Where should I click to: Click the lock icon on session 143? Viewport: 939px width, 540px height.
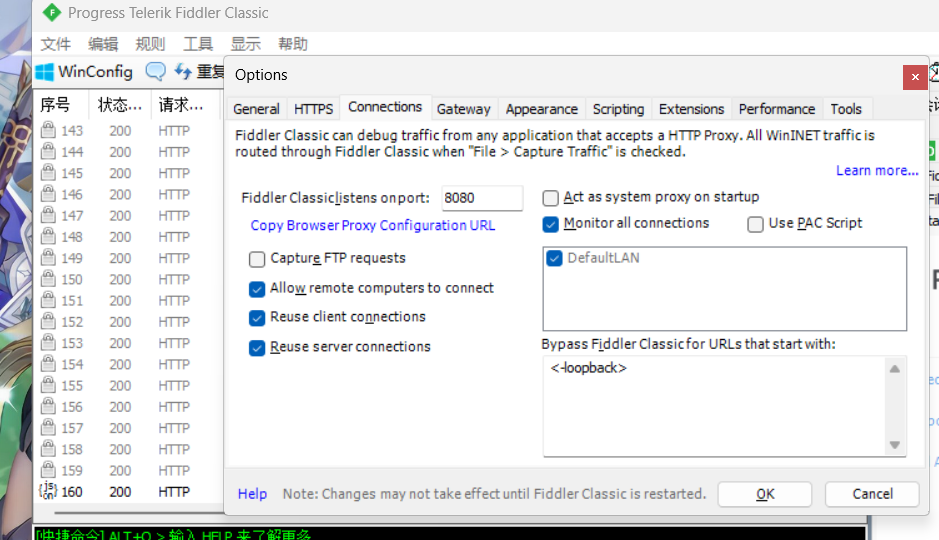[48, 130]
